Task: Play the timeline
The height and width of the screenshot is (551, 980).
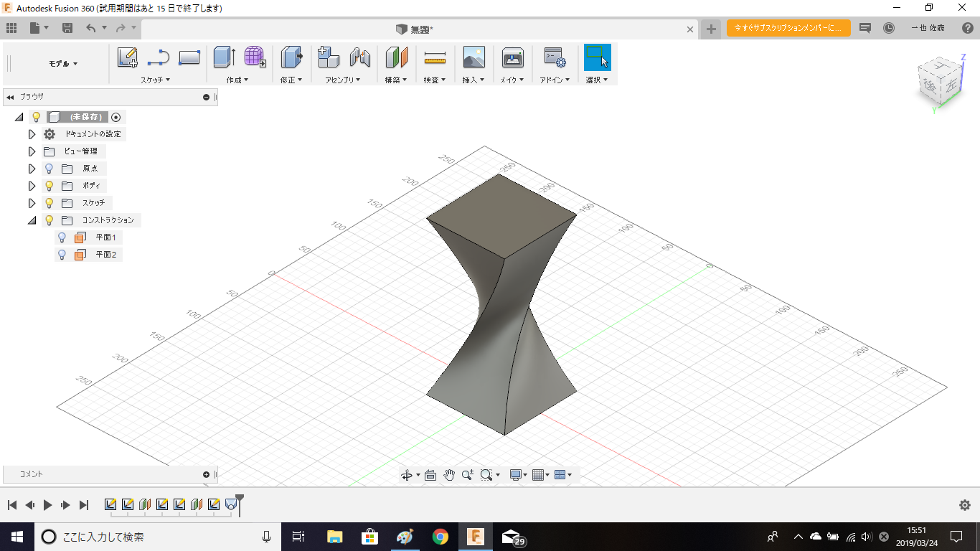Action: coord(47,505)
